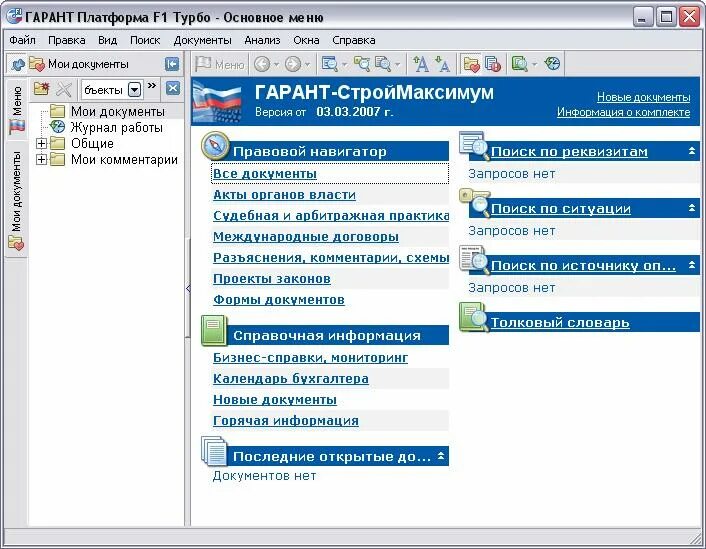This screenshot has width=706, height=549.
Task: Open dropdown next to green dictionary icon
Action: [534, 64]
